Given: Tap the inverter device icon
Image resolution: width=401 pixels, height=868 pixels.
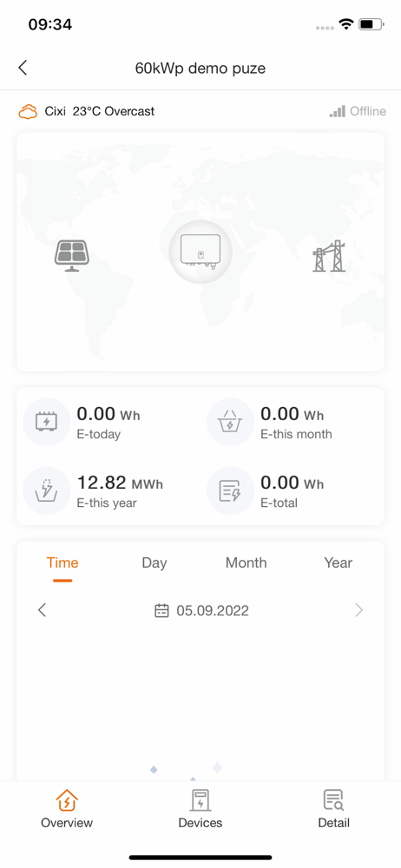Looking at the screenshot, I should 200,252.
